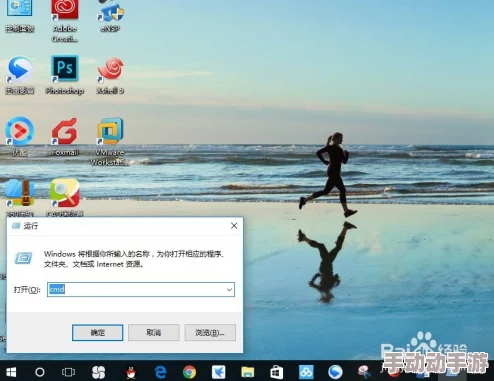This screenshot has width=494, height=381.
Task: Click the 浏览(B)... browse button
Action: pyautogui.click(x=210, y=332)
